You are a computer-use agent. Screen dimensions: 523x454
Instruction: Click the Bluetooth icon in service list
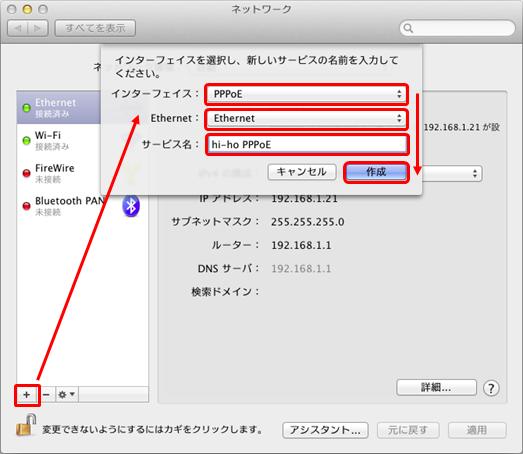pos(131,206)
